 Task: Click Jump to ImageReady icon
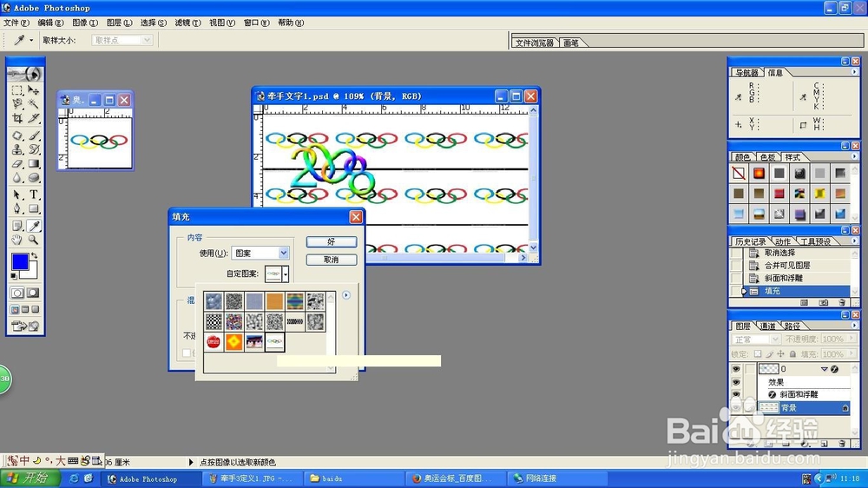pos(25,326)
